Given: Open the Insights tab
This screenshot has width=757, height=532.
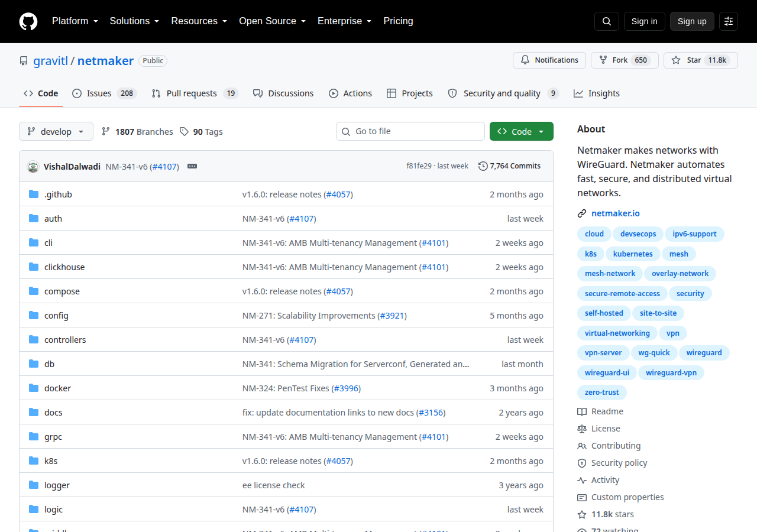Looking at the screenshot, I should (597, 93).
